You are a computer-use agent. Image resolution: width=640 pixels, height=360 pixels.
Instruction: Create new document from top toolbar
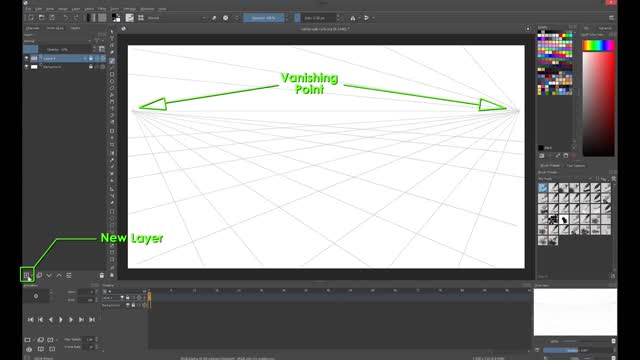tap(31, 18)
